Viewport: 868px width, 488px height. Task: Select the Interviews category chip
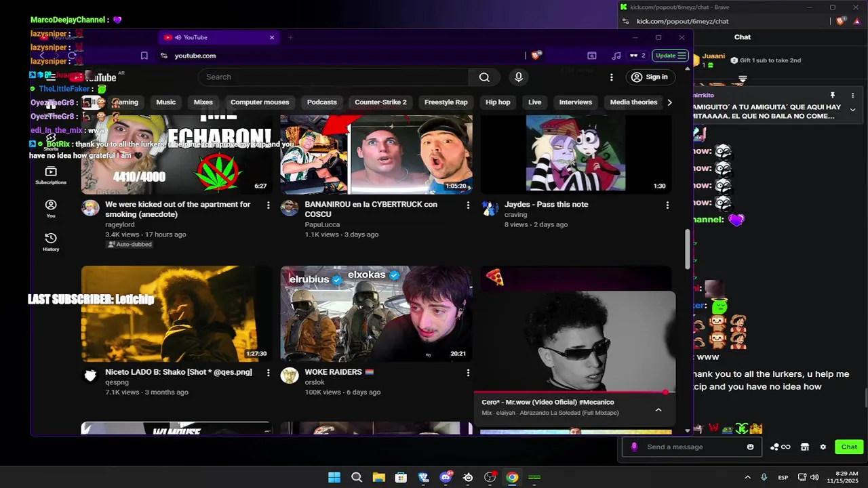(x=575, y=102)
